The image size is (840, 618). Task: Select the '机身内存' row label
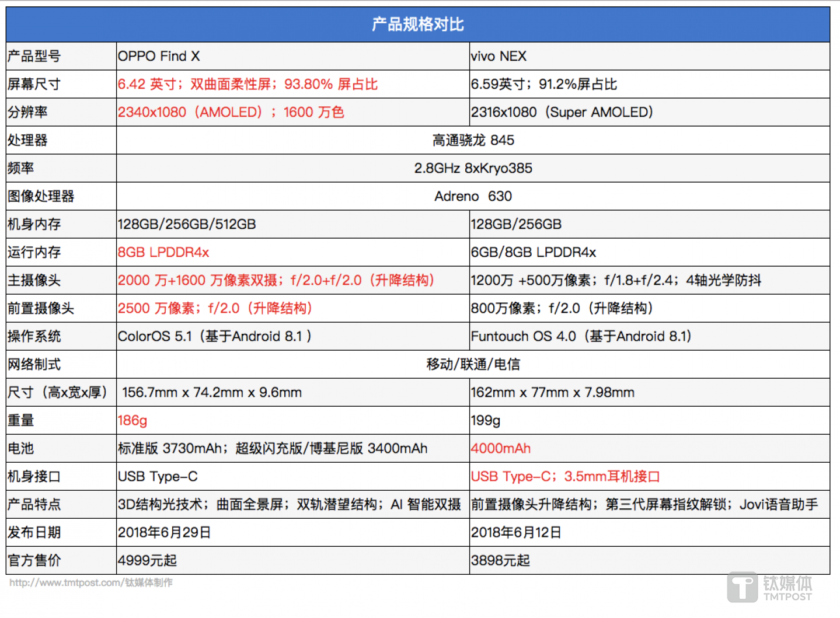tap(34, 224)
